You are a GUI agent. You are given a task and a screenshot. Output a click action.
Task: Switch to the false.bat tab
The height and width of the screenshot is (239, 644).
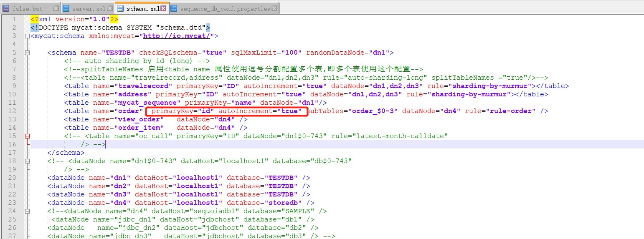[27, 8]
